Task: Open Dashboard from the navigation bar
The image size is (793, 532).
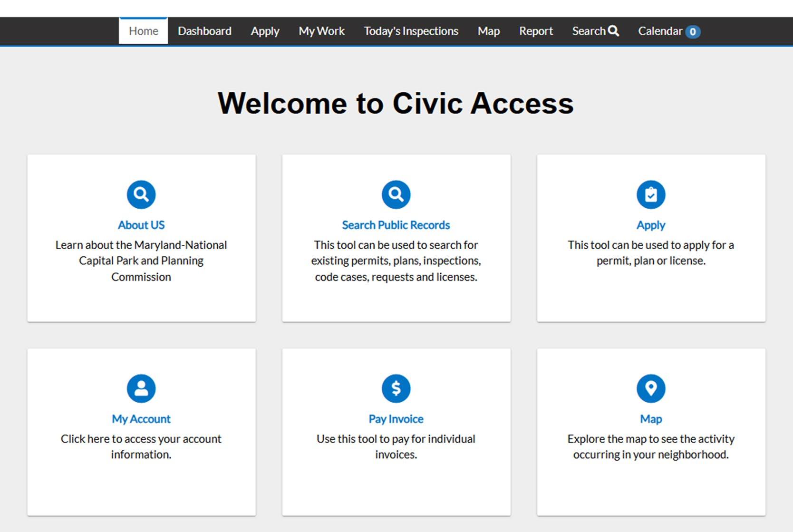Action: 204,31
